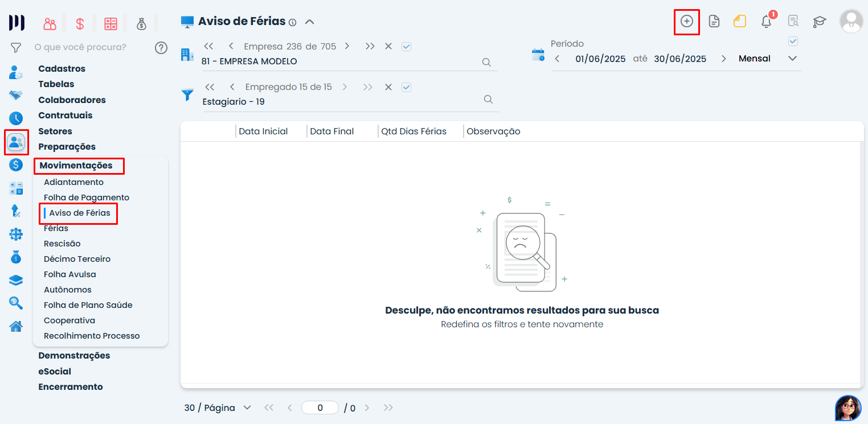Image resolution: width=868 pixels, height=424 pixels.
Task: Open the home icon in left sidebar
Action: point(16,326)
